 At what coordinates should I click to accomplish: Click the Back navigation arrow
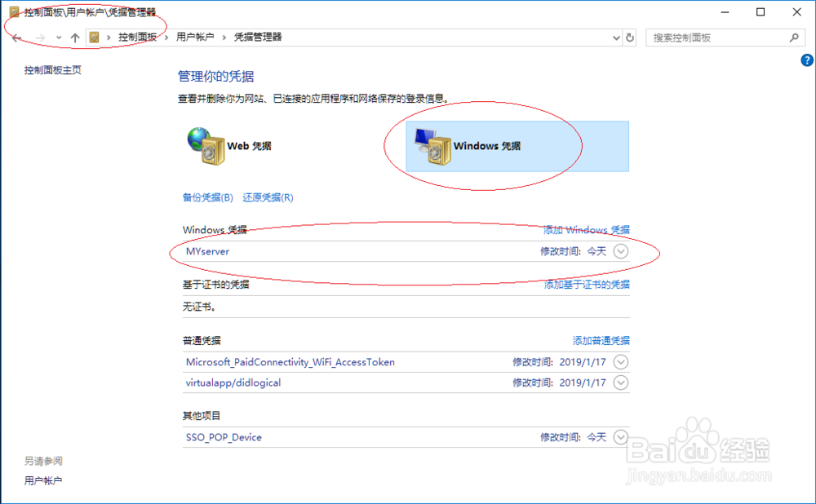pyautogui.click(x=16, y=38)
